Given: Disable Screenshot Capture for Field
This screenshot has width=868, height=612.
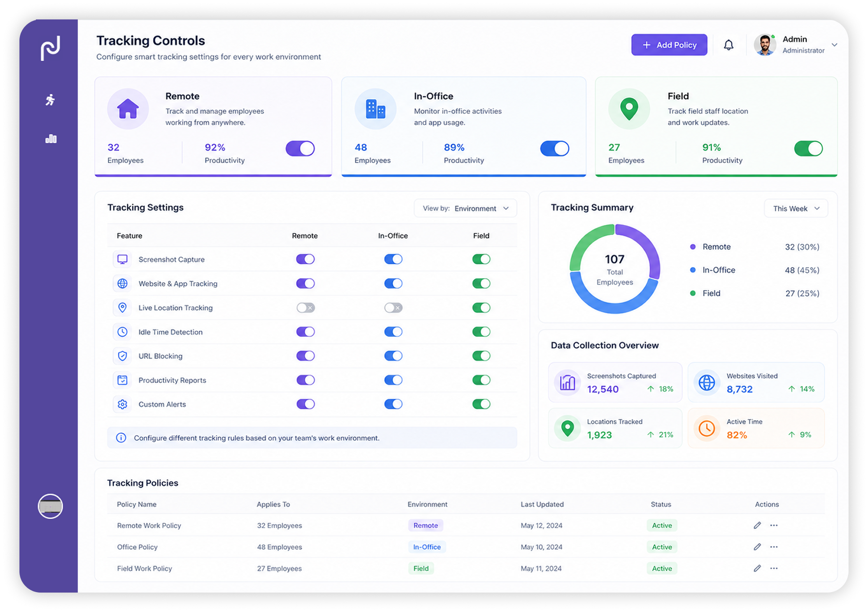Looking at the screenshot, I should 481,259.
